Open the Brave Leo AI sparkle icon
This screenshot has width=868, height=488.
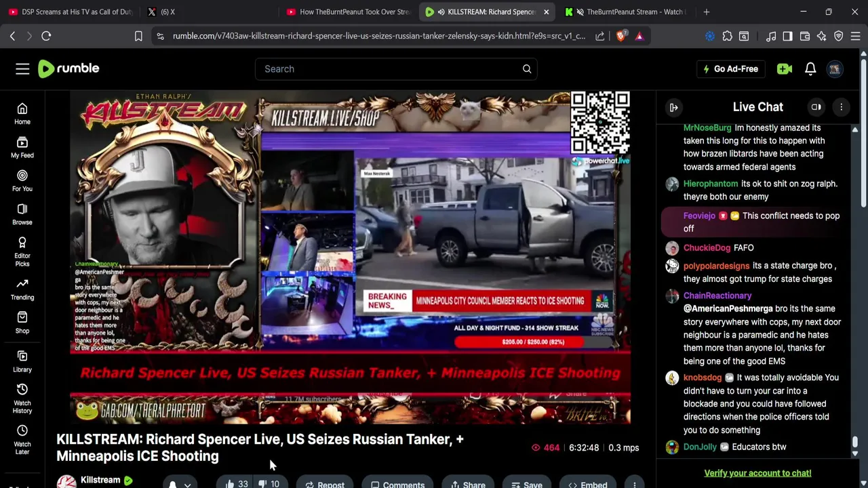click(x=822, y=36)
